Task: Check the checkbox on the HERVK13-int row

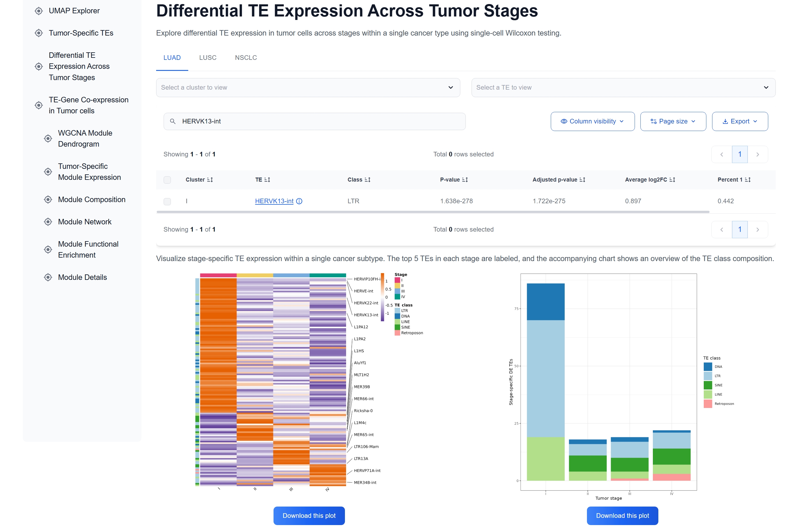Action: [167, 201]
